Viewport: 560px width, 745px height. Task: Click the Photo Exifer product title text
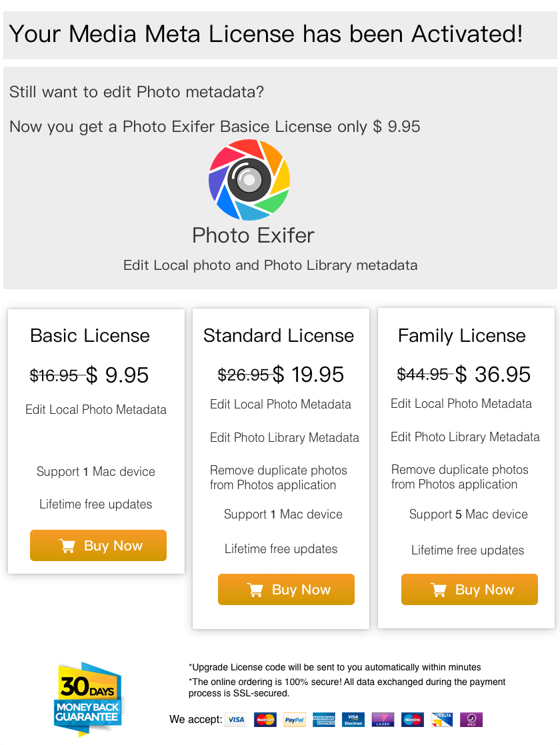click(x=253, y=235)
